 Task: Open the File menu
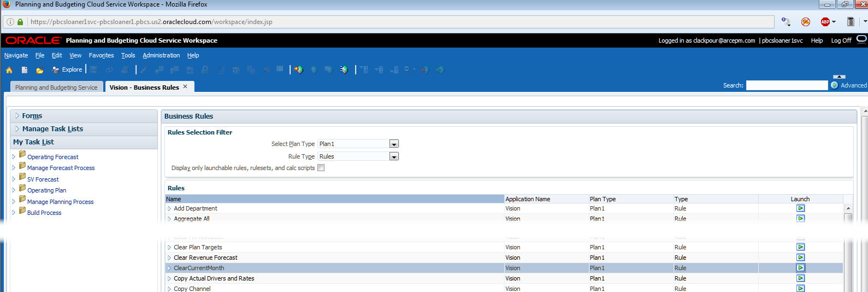coord(40,55)
